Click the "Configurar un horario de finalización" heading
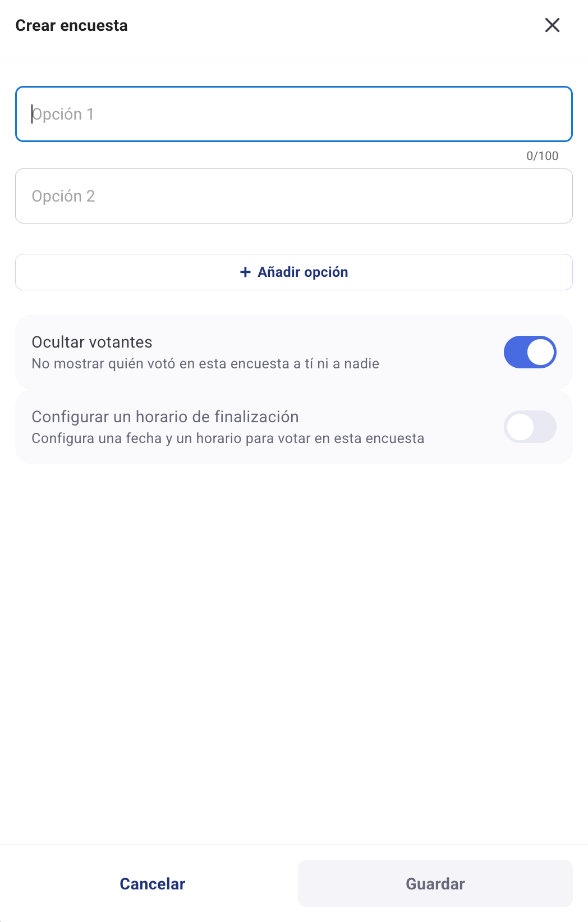588x922 pixels. [165, 417]
